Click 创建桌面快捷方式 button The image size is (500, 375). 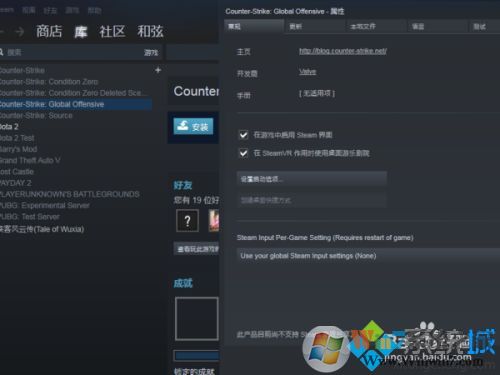[x=312, y=200]
